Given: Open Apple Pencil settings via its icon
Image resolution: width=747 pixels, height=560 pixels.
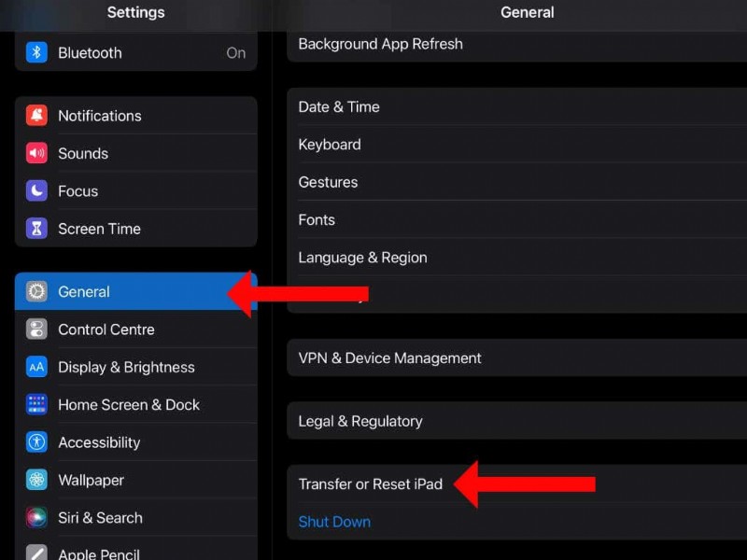Looking at the screenshot, I should [x=35, y=553].
